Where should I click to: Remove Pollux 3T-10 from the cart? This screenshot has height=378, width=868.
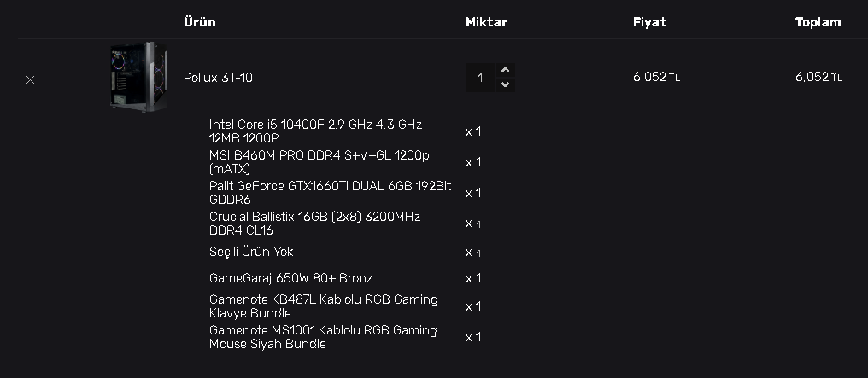[x=31, y=79]
